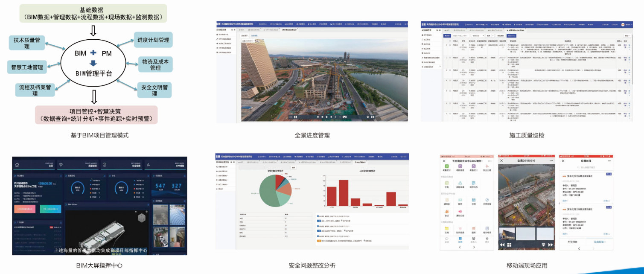Click the 进度计划管理 box in diagram
Viewport: 644px width, 274px height.
[x=153, y=40]
